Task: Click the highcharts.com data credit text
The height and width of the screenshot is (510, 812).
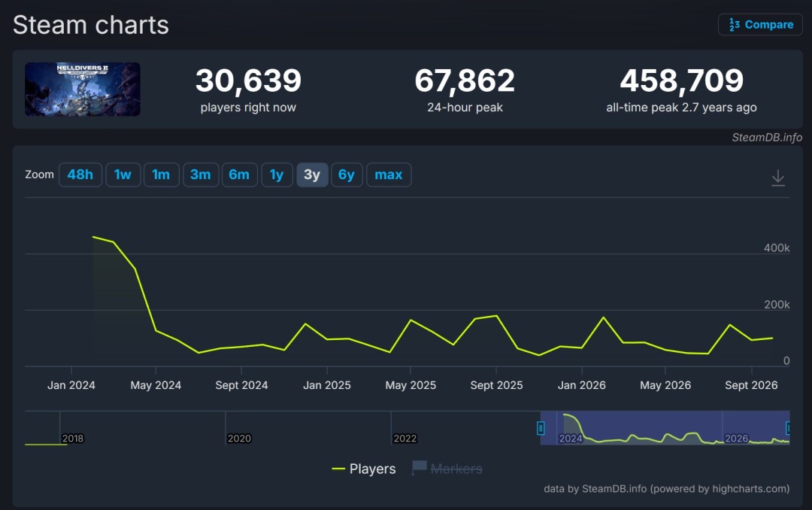Action: (x=666, y=489)
